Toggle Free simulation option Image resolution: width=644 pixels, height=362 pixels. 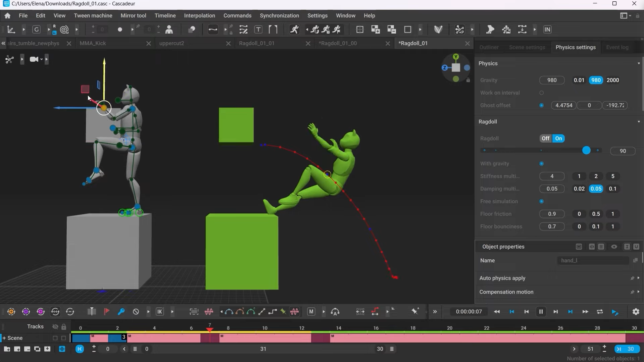pos(541,201)
